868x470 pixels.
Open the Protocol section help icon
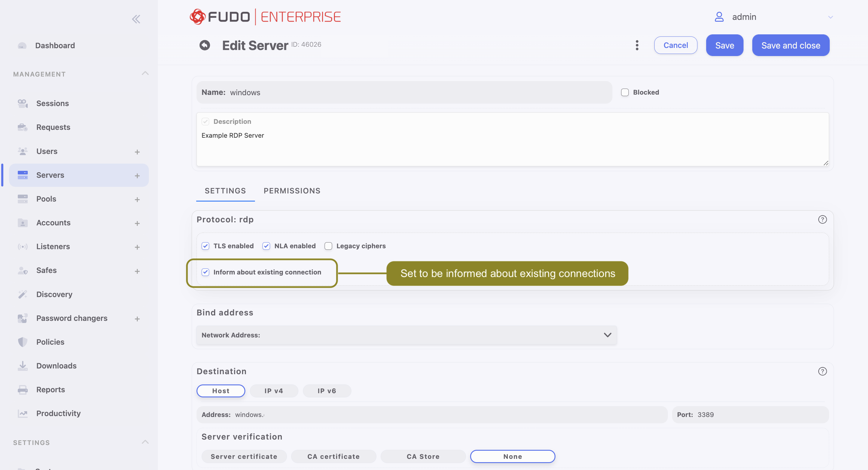click(822, 219)
